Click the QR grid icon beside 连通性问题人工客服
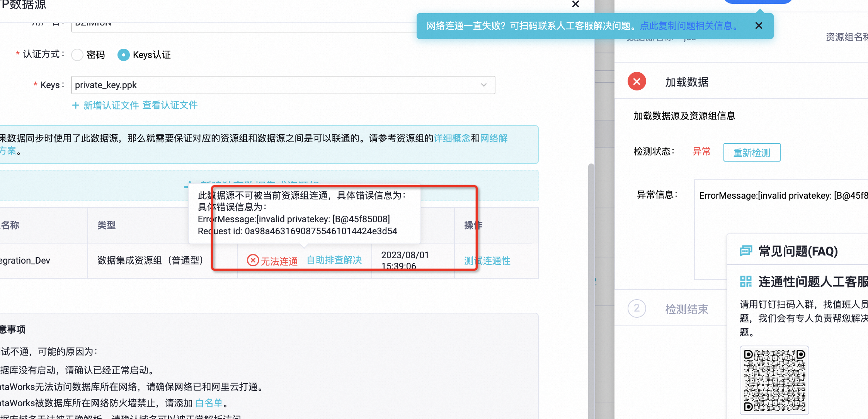 (745, 281)
